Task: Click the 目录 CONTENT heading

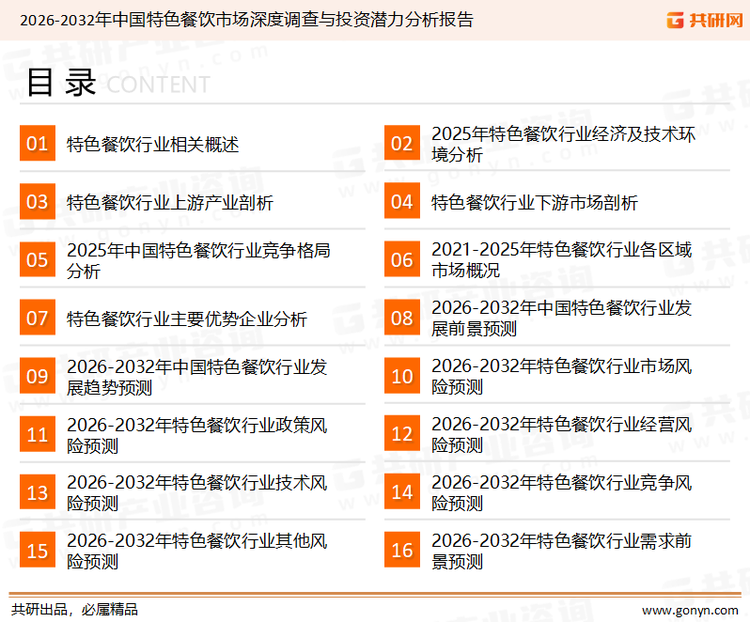Action: (117, 84)
